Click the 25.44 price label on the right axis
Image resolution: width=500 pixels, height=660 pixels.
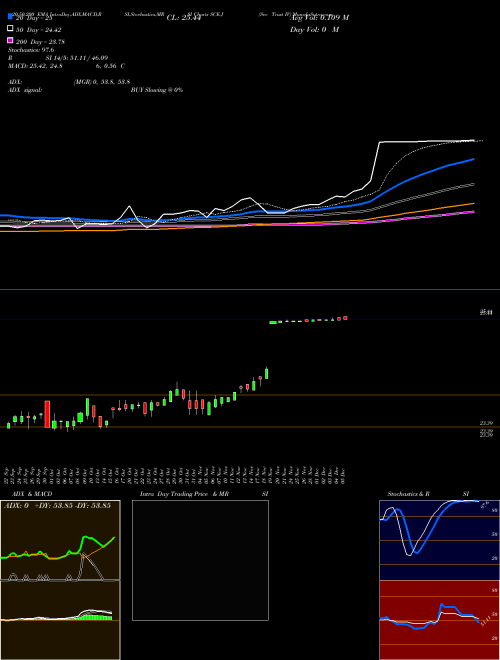pyautogui.click(x=486, y=312)
